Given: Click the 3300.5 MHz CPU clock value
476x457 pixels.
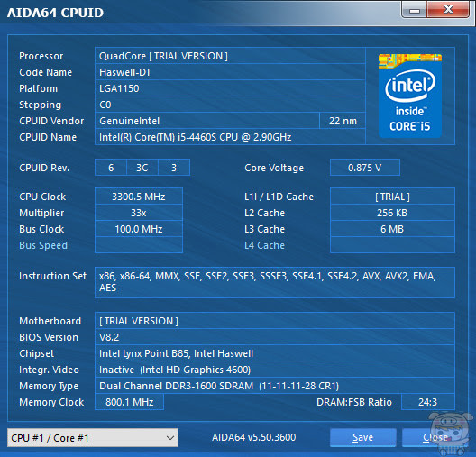Looking at the screenshot, I should pyautogui.click(x=139, y=197).
